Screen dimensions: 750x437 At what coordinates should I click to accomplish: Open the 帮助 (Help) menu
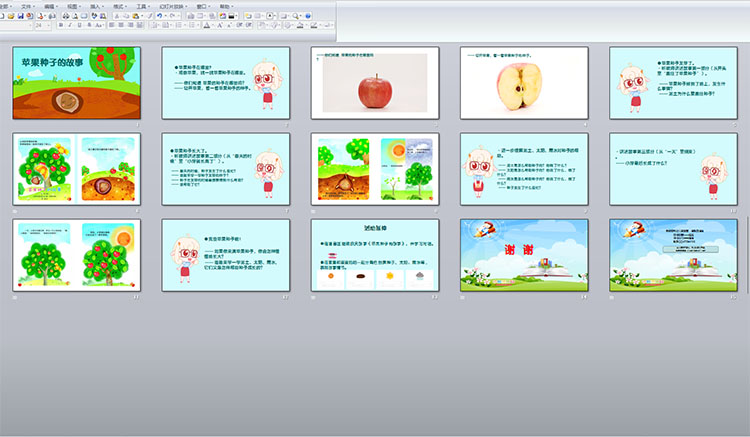[226, 7]
